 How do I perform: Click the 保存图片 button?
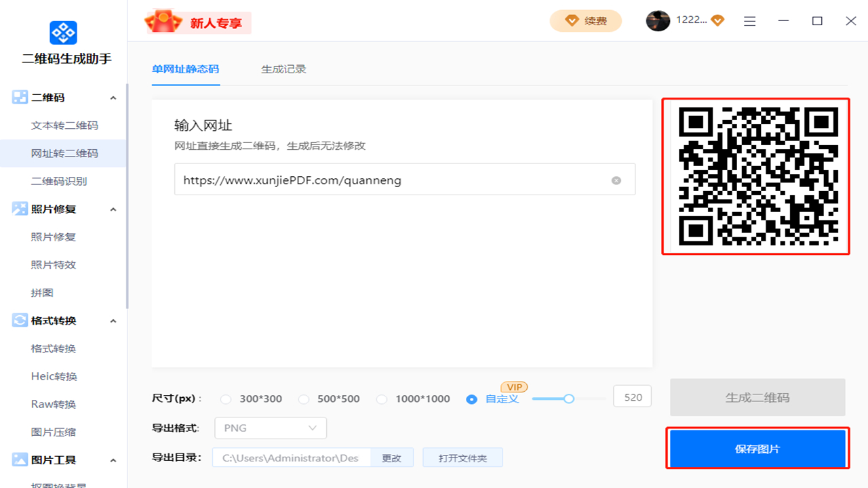[757, 449]
